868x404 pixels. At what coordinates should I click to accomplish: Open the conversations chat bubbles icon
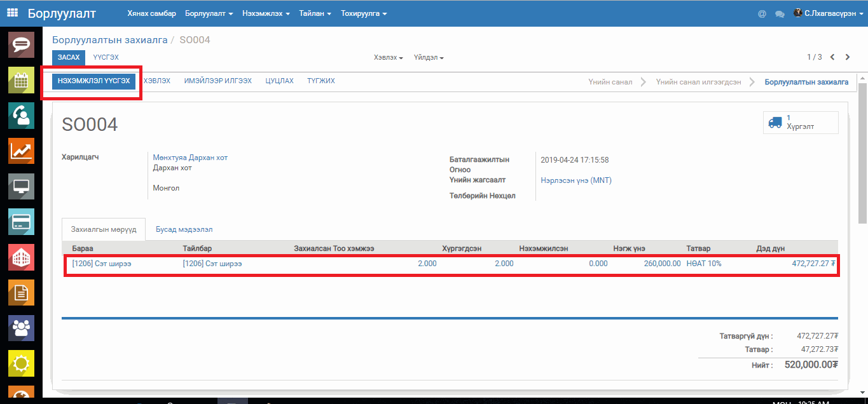[780, 13]
